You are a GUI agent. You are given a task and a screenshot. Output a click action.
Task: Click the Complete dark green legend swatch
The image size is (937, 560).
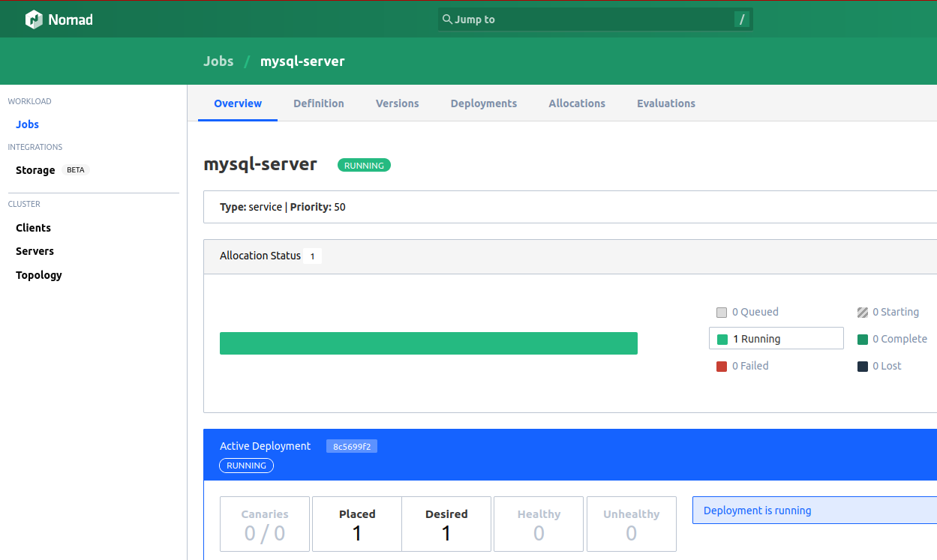(863, 340)
